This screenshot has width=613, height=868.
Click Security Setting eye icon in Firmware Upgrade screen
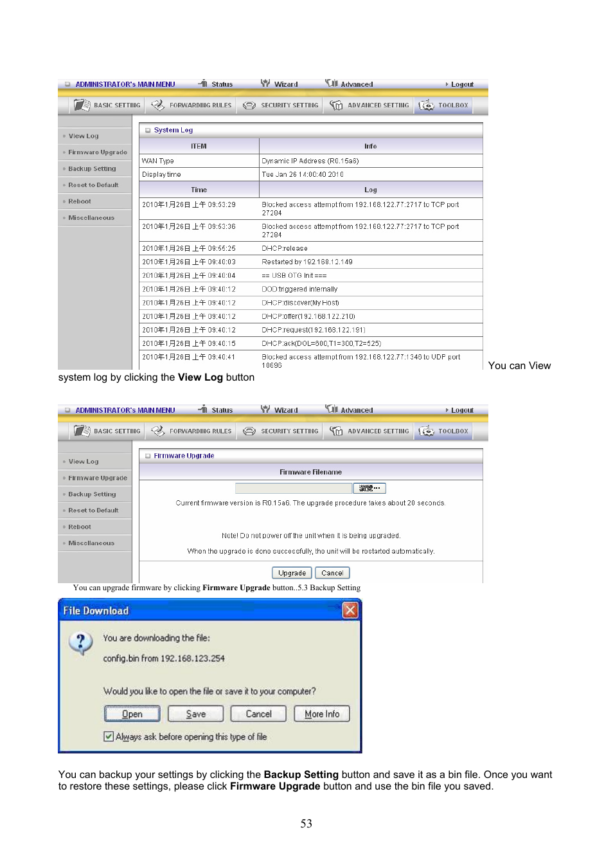coord(249,431)
